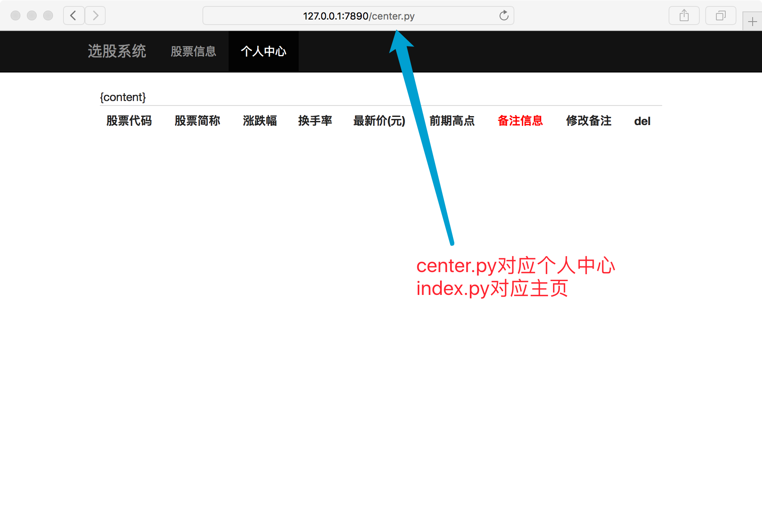Click the 股票简称 column header
The height and width of the screenshot is (532, 762).
[x=197, y=121]
